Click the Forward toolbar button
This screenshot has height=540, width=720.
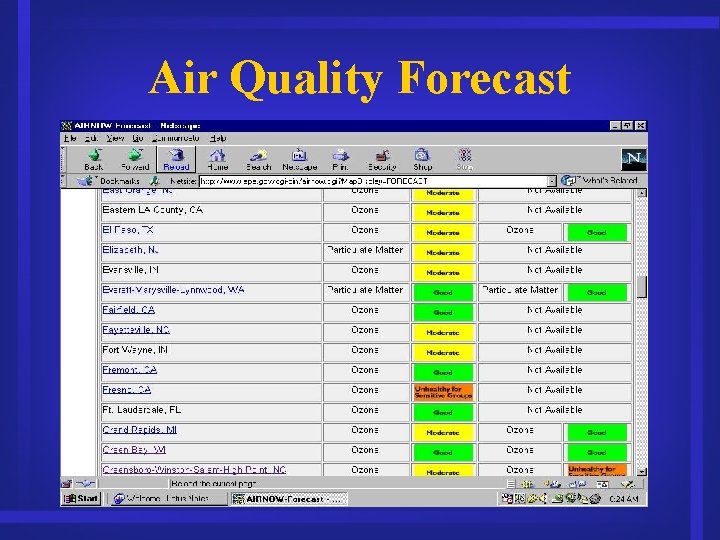(x=135, y=160)
